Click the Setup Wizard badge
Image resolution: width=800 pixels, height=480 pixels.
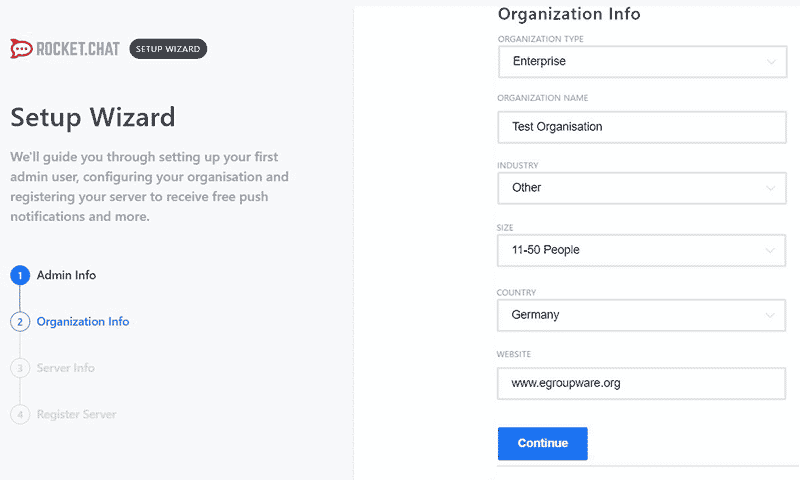click(168, 49)
